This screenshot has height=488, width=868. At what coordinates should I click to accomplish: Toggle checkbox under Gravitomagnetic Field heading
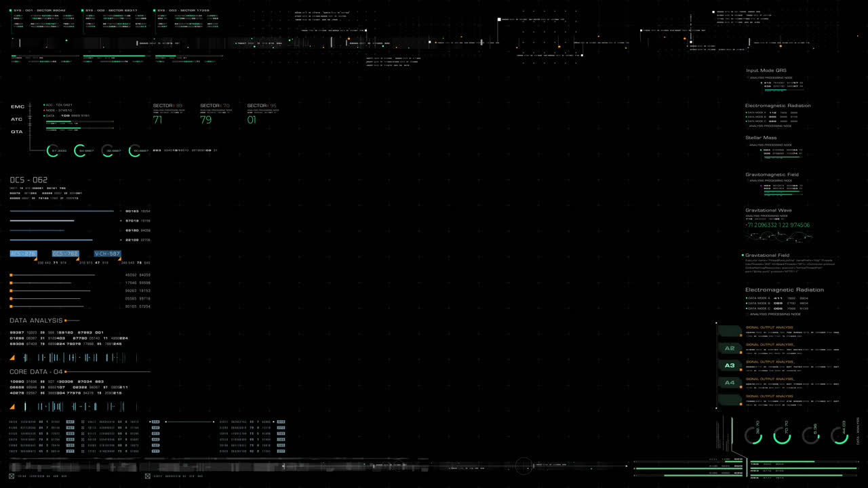pyautogui.click(x=748, y=181)
